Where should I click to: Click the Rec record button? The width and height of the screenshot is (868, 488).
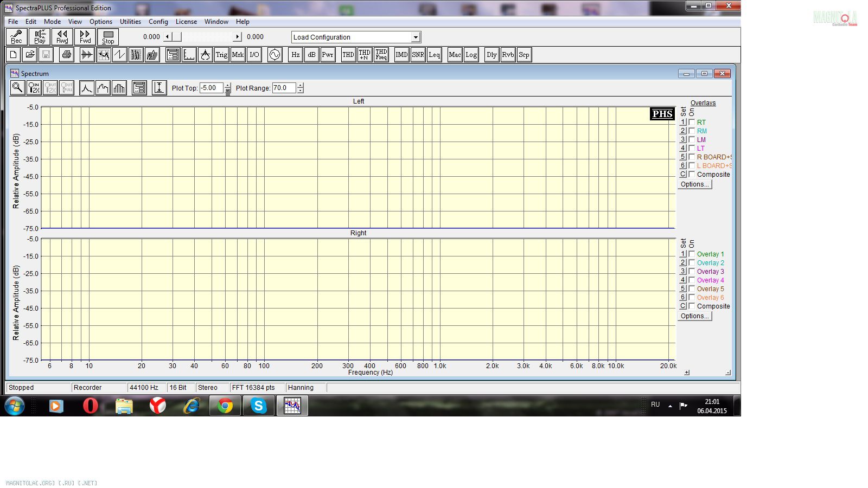click(x=16, y=37)
